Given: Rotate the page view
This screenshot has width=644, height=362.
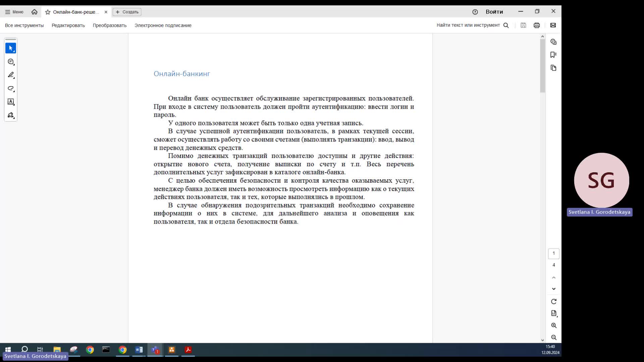Looking at the screenshot, I should coord(554,301).
